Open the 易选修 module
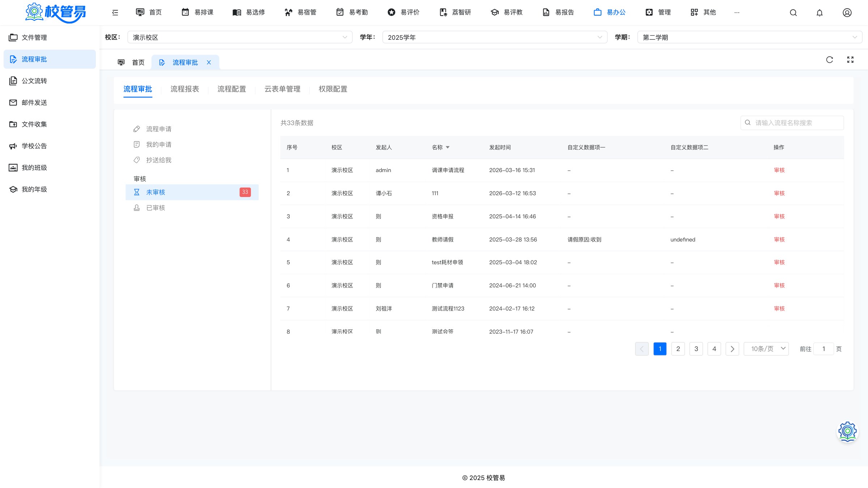 click(x=249, y=12)
